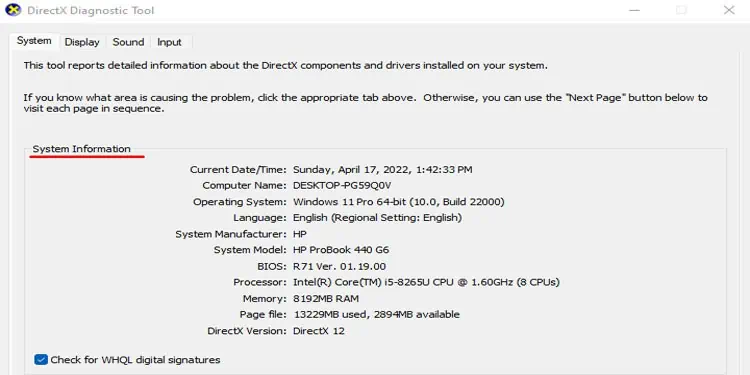Click the 8192MB RAM memory value
Viewport: 750px width, 375px height.
pyautogui.click(x=326, y=298)
